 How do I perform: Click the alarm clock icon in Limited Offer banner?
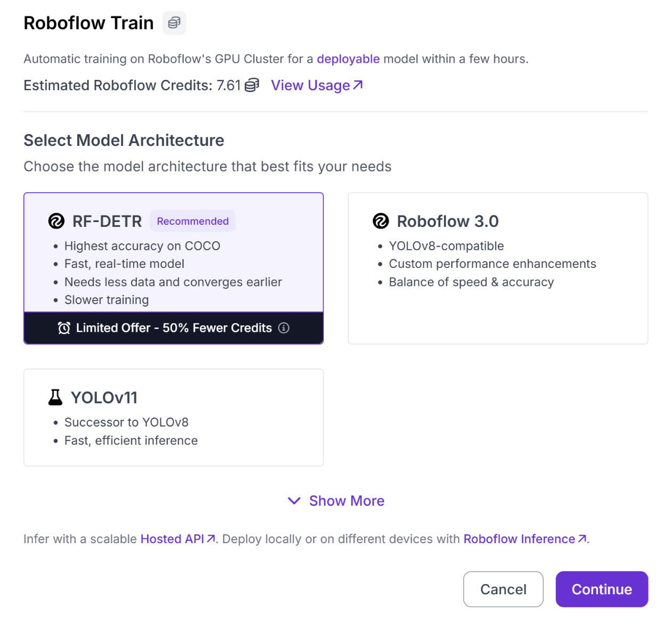(64, 328)
